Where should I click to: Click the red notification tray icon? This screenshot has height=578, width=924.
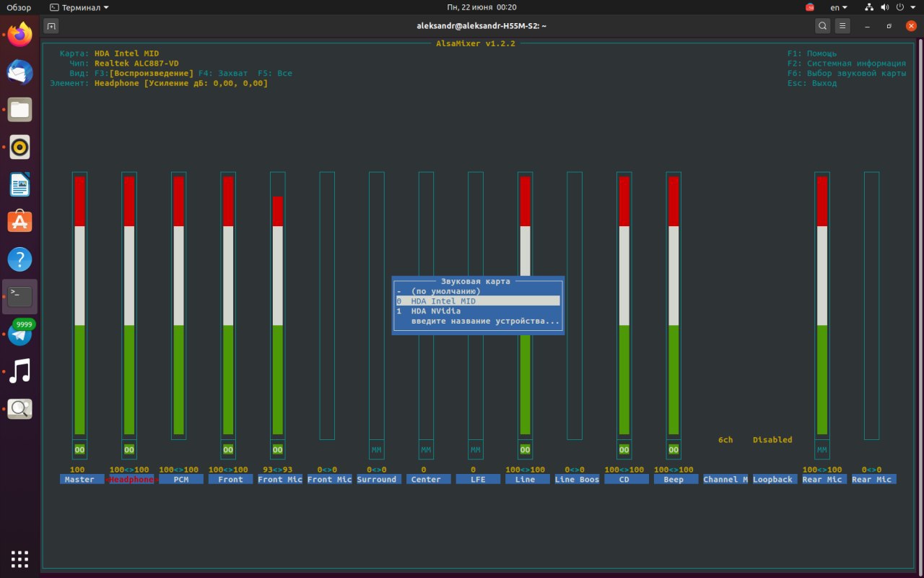809,7
